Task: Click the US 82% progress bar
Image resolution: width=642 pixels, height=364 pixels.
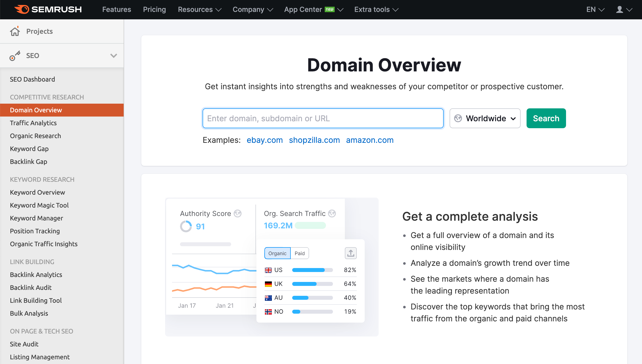Action: 312,270
